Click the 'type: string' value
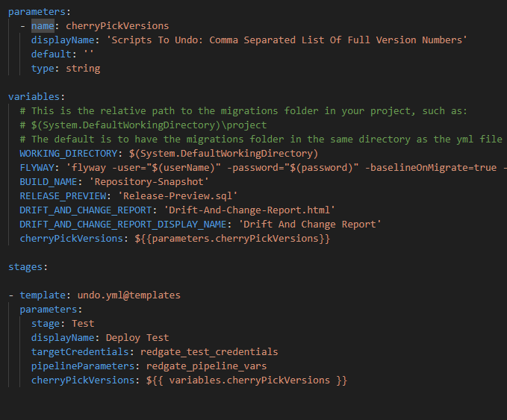 (x=83, y=69)
